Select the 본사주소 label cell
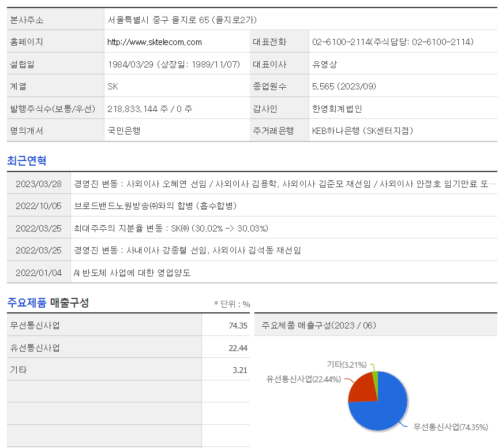The image size is (502, 448). 55,20
